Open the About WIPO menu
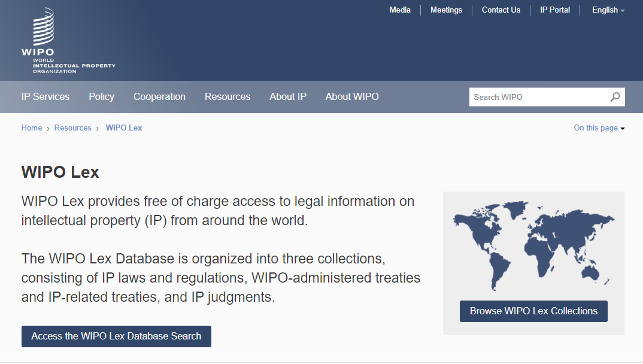Image resolution: width=643 pixels, height=364 pixels. [352, 97]
